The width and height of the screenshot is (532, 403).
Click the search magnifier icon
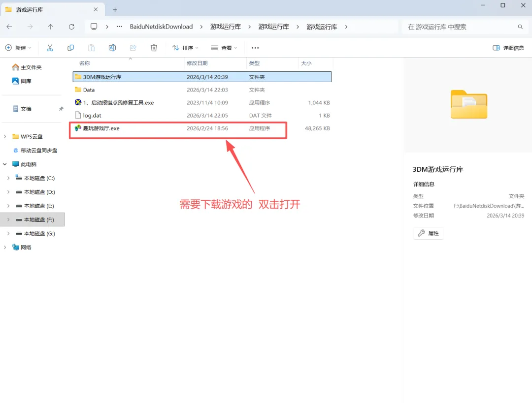(520, 27)
